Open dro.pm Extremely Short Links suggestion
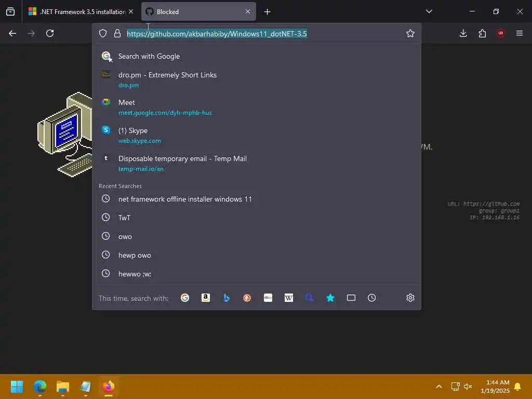532x399 pixels. coord(257,79)
